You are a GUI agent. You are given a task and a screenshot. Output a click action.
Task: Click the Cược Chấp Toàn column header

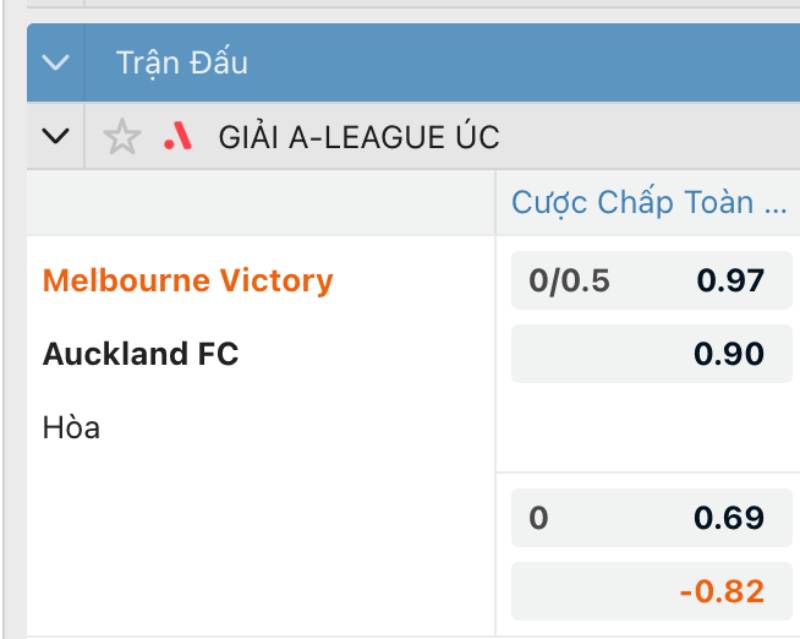coord(648,203)
